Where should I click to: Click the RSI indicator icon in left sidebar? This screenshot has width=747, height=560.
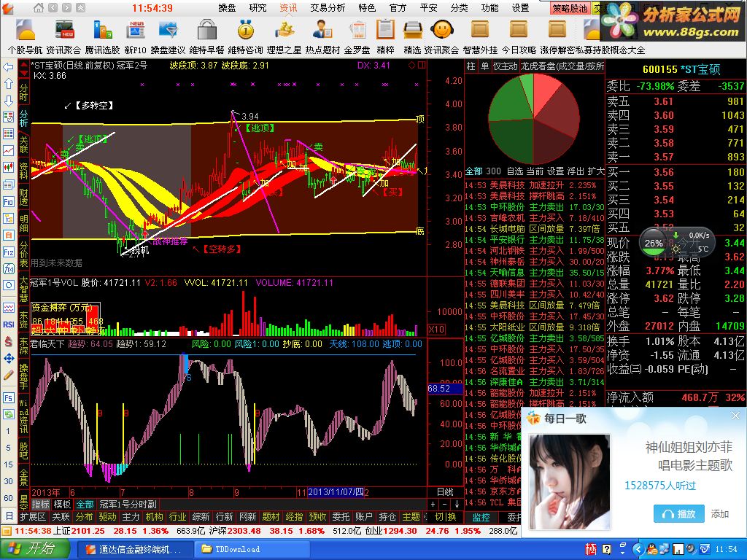(x=8, y=324)
